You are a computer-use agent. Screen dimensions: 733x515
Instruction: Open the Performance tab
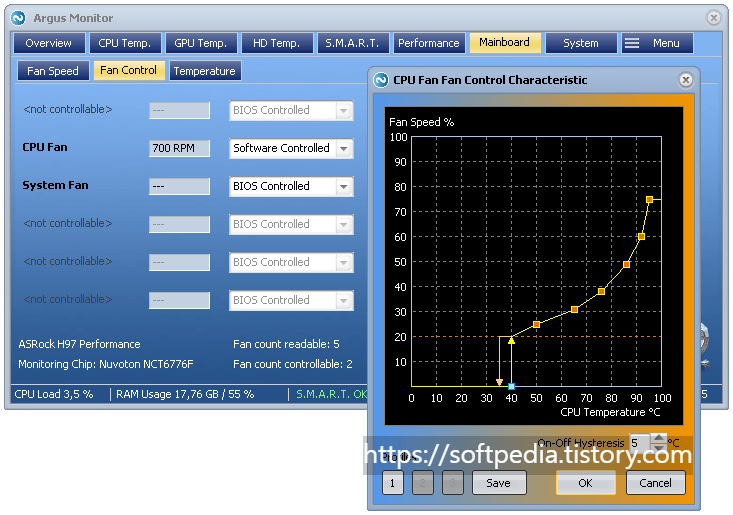429,43
